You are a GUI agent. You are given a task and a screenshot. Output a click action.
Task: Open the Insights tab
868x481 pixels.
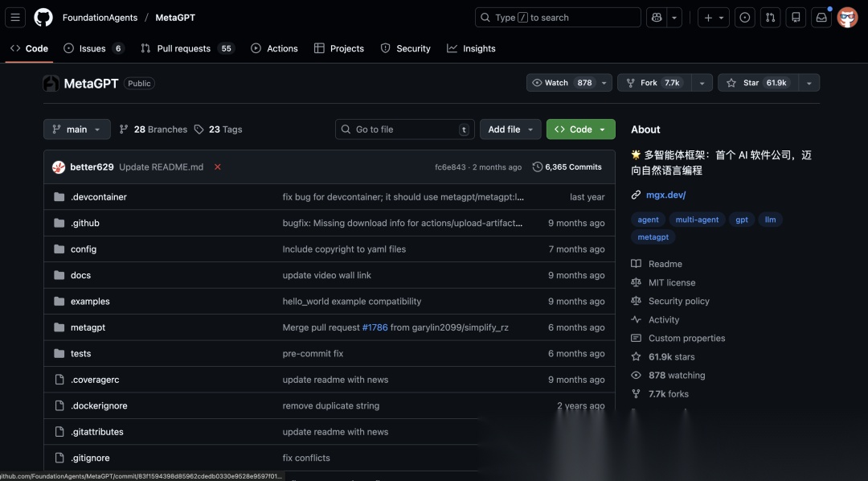(472, 48)
